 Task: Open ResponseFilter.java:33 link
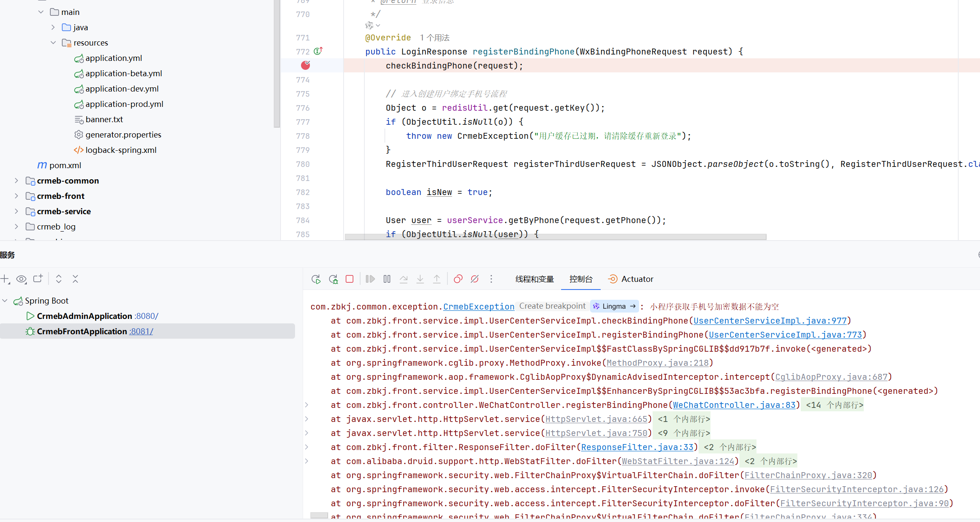(x=637, y=447)
